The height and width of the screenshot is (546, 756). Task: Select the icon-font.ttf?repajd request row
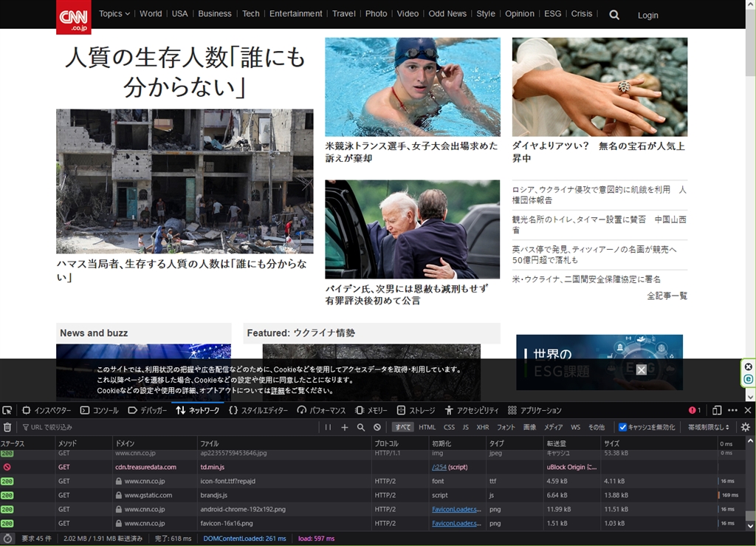(x=374, y=481)
